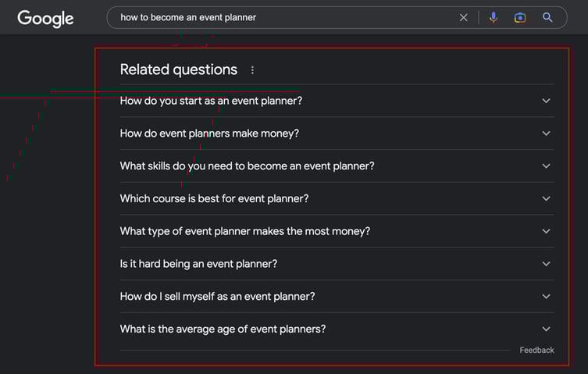Expand chevron for best course question
588x374 pixels.
546,199
